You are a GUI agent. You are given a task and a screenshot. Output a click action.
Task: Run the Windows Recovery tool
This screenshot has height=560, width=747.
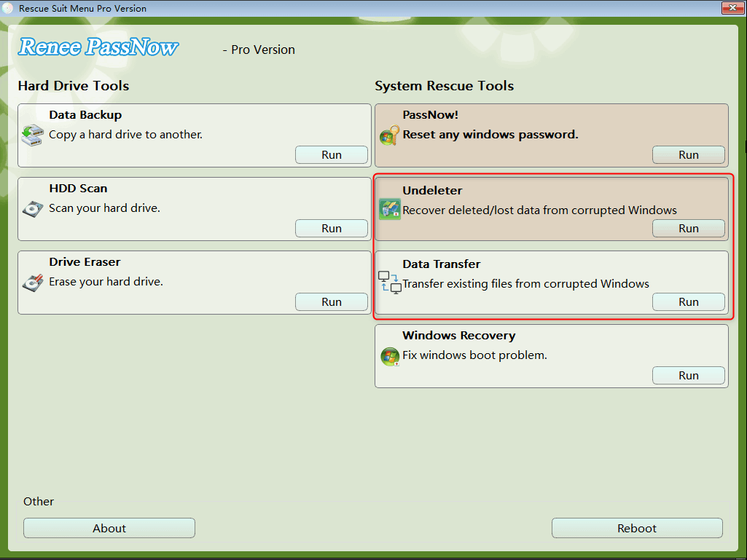pos(689,375)
